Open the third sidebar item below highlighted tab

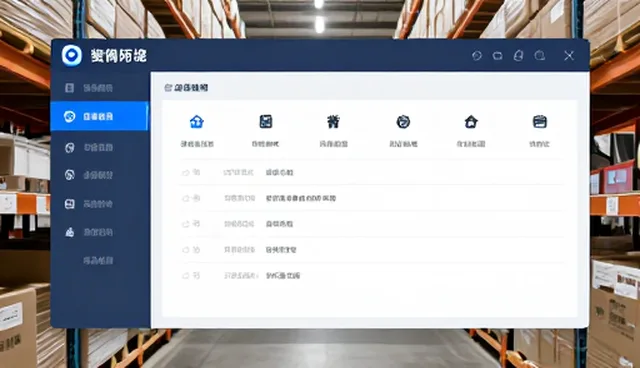[100, 147]
